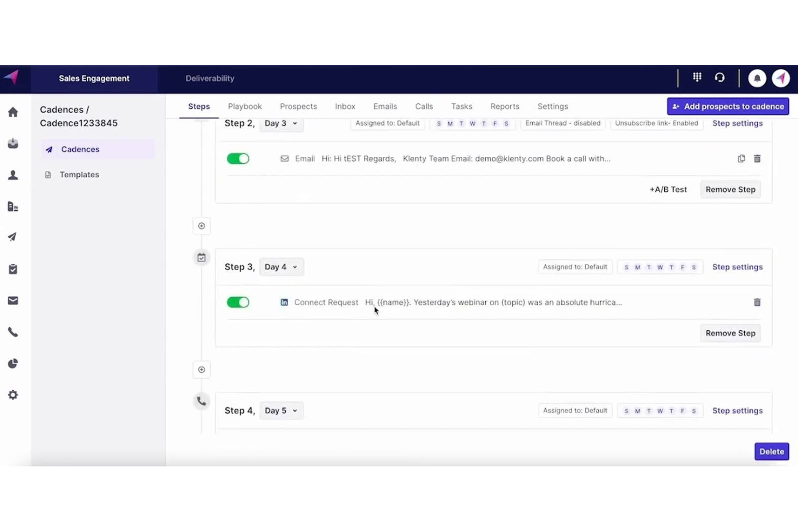
Task: Open the reports pie chart icon
Action: point(12,363)
